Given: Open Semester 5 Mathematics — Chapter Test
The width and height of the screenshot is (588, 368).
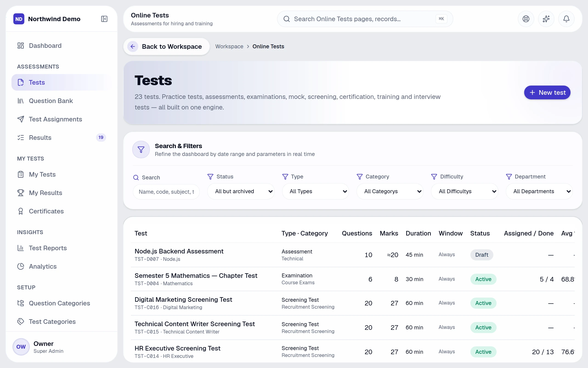Looking at the screenshot, I should (196, 276).
